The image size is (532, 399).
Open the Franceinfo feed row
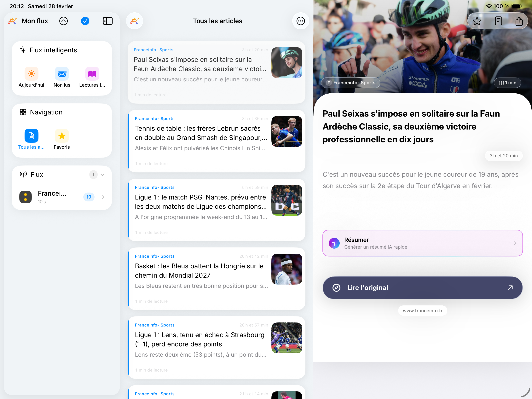click(62, 197)
